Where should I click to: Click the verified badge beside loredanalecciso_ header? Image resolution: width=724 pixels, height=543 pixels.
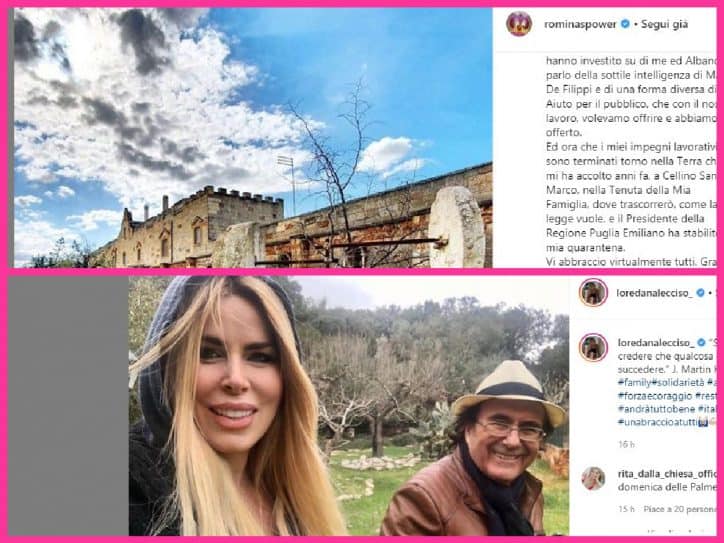pyautogui.click(x=701, y=293)
